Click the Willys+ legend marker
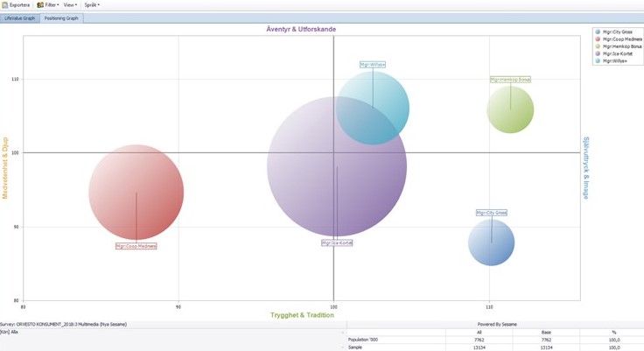Viewport: 644px width, 351px height. tap(598, 60)
